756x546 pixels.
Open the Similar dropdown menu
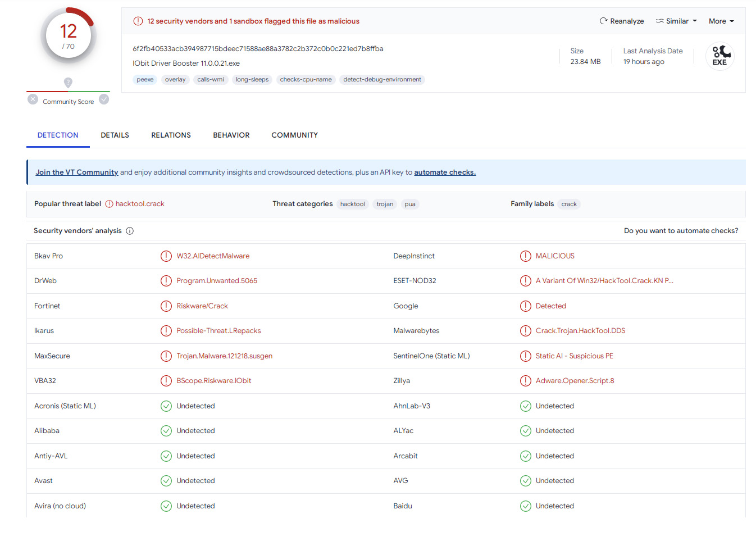(676, 21)
